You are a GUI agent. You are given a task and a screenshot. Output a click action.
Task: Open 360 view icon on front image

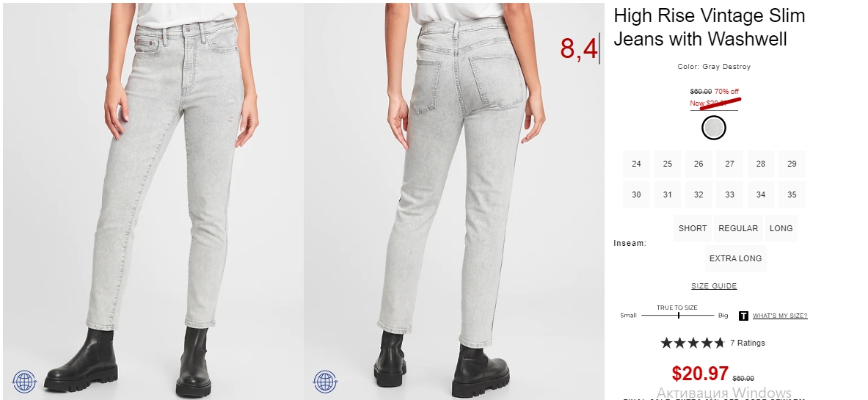24,382
